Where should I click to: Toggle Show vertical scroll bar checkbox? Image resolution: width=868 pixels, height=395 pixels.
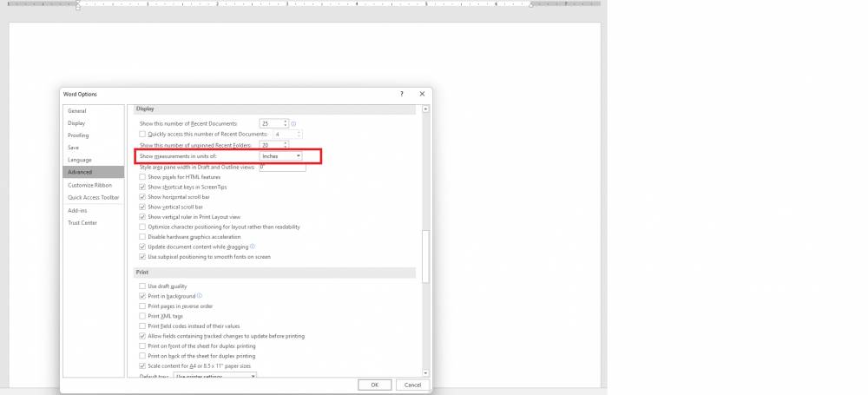142,207
